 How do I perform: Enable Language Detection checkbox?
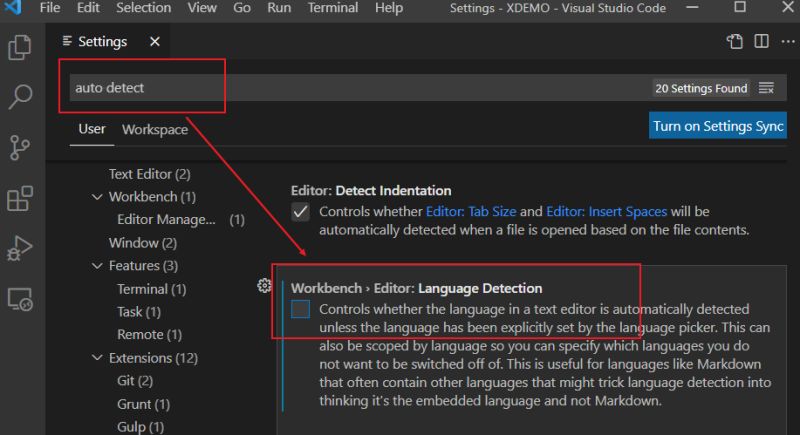coord(301,309)
